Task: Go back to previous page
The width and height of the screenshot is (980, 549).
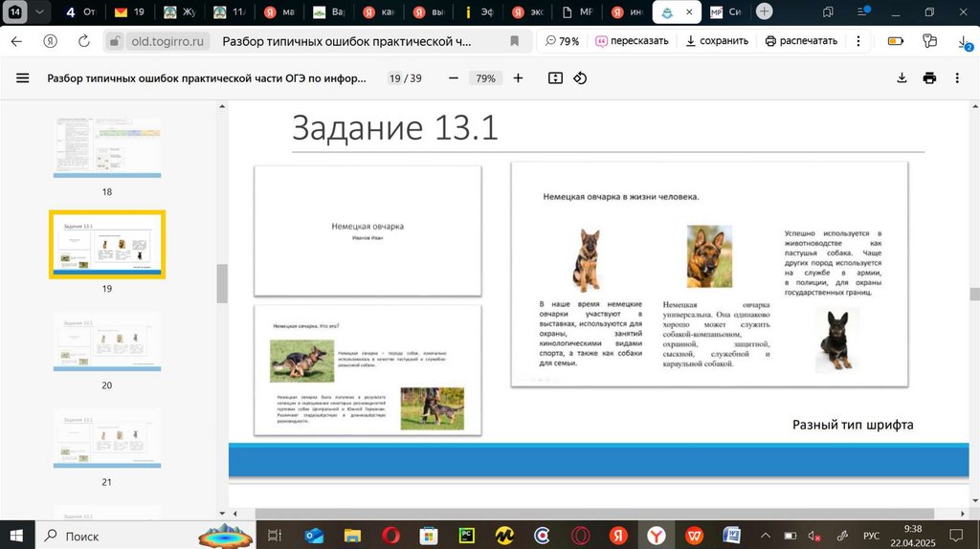Action: click(16, 42)
